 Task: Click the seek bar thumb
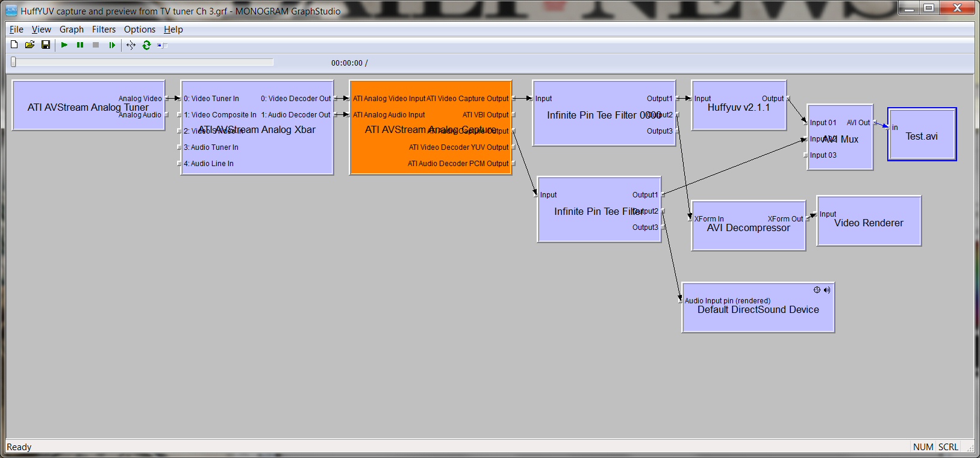tap(13, 62)
